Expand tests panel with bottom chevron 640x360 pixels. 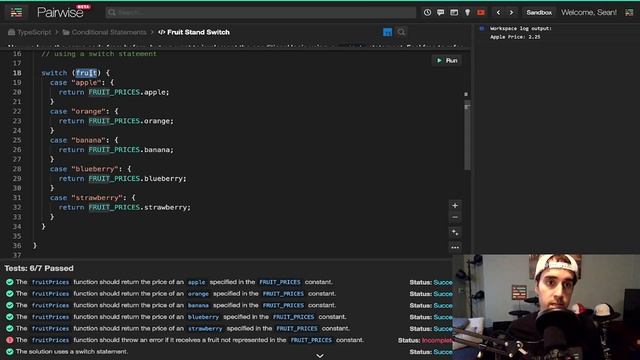pos(320,356)
